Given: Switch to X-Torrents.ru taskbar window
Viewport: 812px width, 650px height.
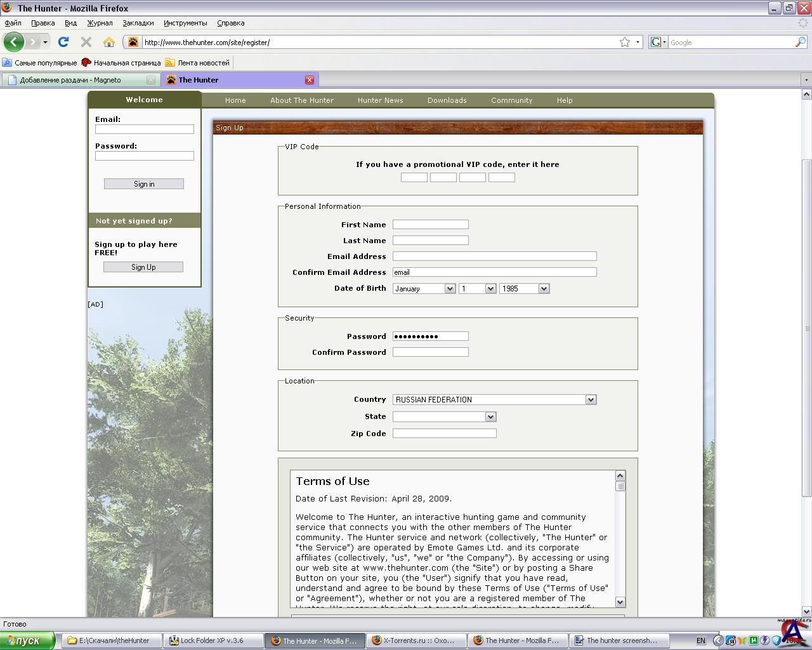Looking at the screenshot, I should (x=416, y=640).
